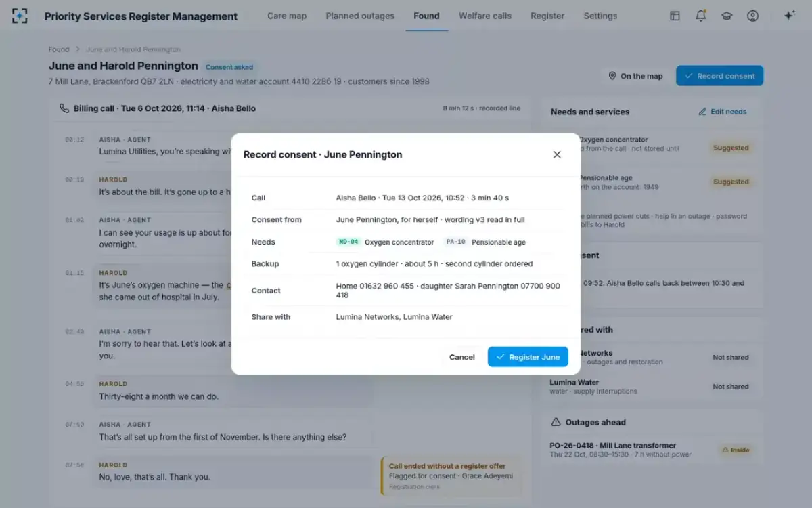The image size is (812, 508).
Task: Open the layout panel icon
Action: 675,16
